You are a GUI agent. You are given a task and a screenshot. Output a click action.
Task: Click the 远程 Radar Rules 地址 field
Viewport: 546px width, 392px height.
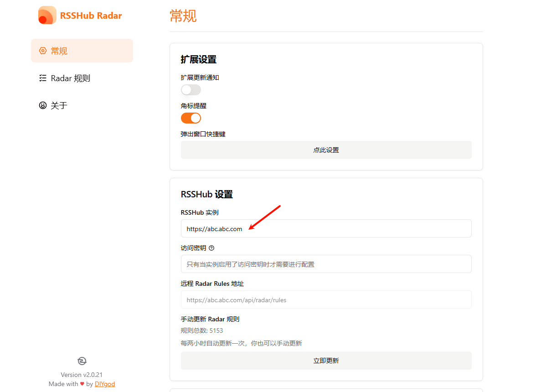(326, 299)
